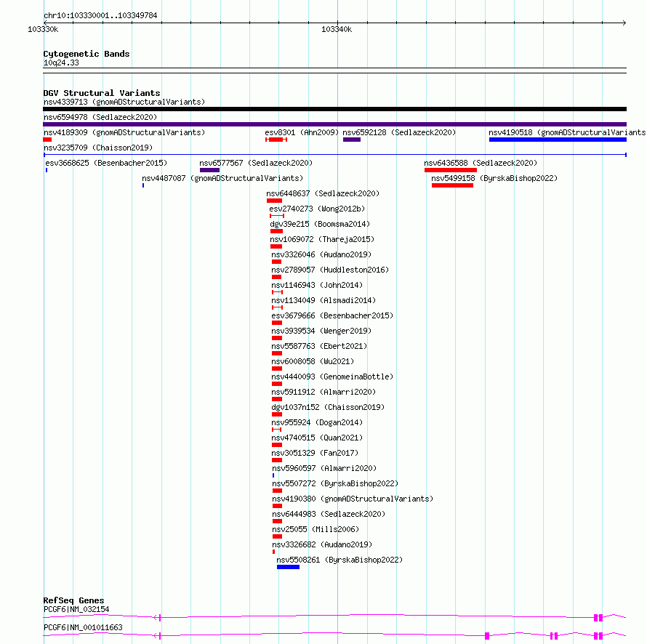Click nsv3326682 (Audano2019) label

(322, 544)
